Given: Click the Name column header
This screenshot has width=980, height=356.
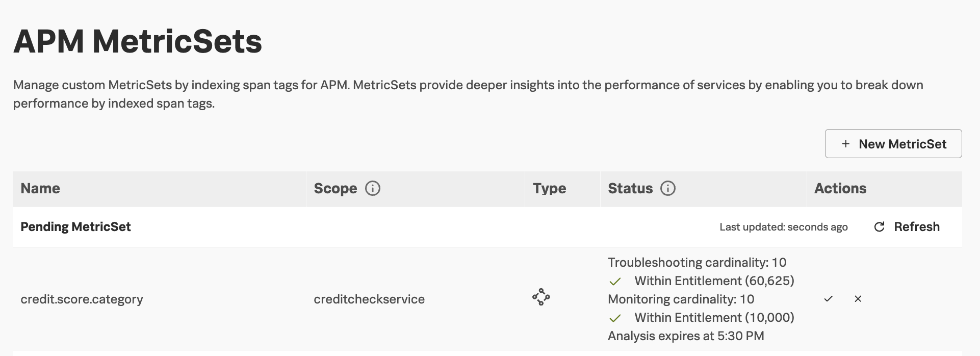Looking at the screenshot, I should (40, 188).
